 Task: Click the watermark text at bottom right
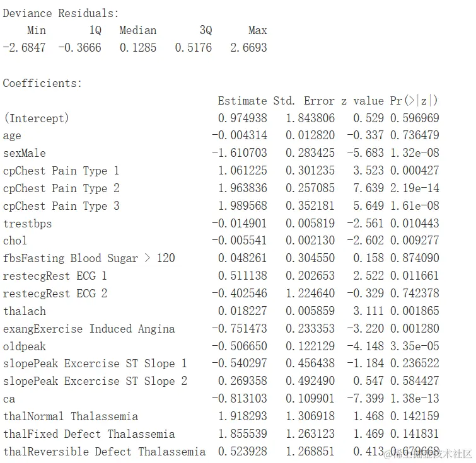coord(427,454)
